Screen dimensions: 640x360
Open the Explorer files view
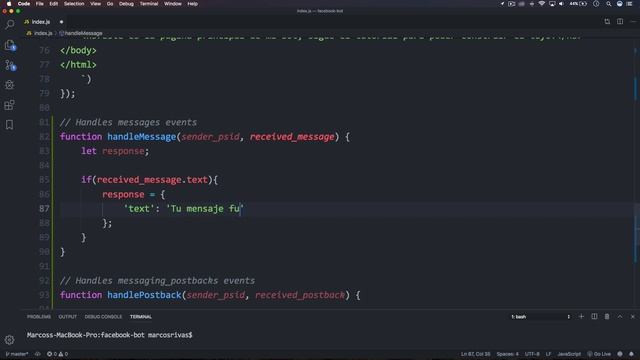pyautogui.click(x=9, y=45)
